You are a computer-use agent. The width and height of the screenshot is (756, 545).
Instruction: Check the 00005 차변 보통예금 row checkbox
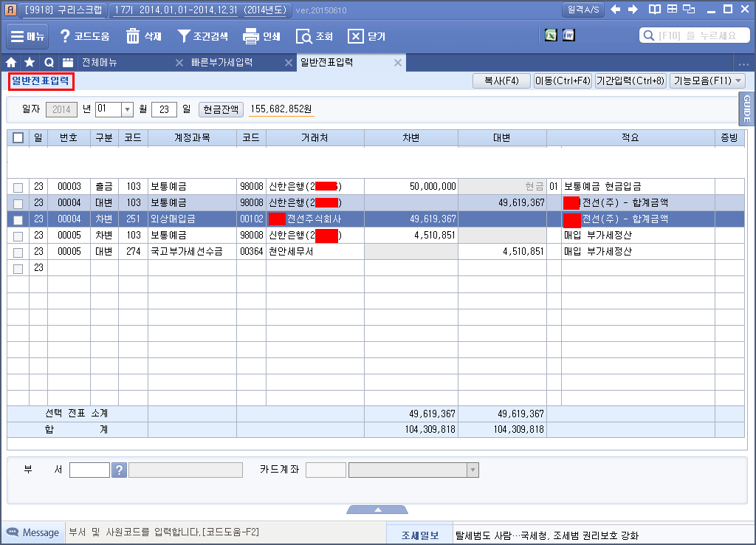click(18, 236)
